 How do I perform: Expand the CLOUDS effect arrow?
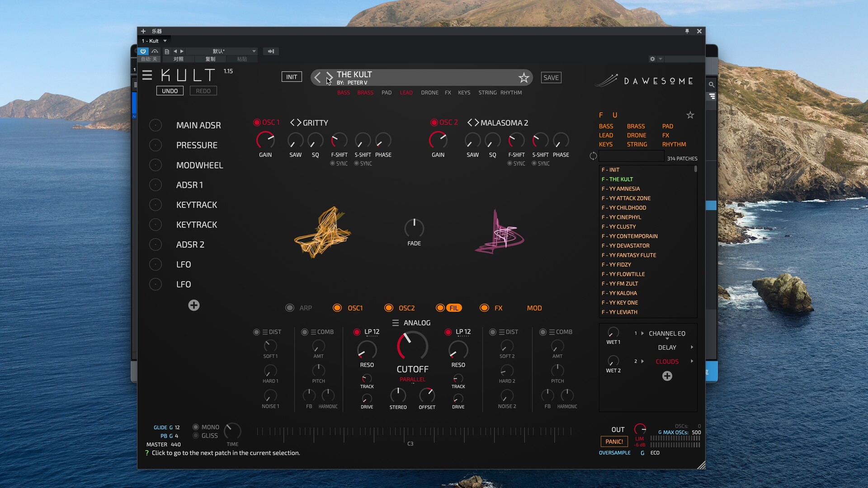pos(692,361)
